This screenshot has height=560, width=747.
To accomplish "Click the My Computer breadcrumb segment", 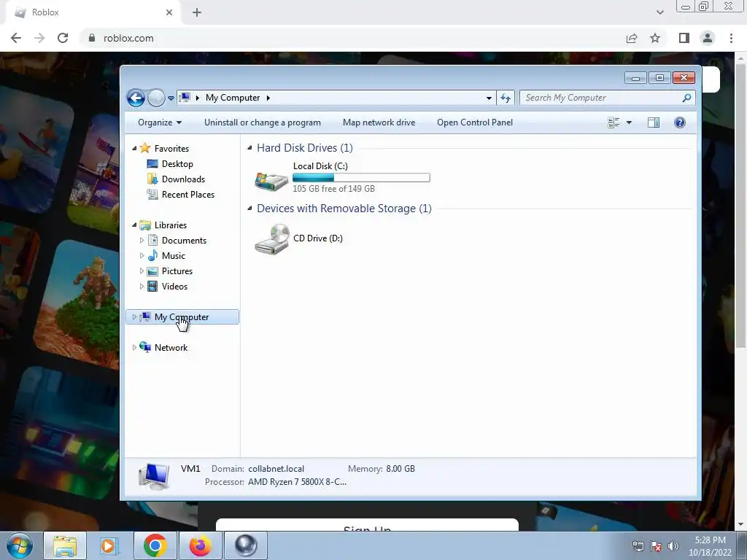I will (233, 98).
